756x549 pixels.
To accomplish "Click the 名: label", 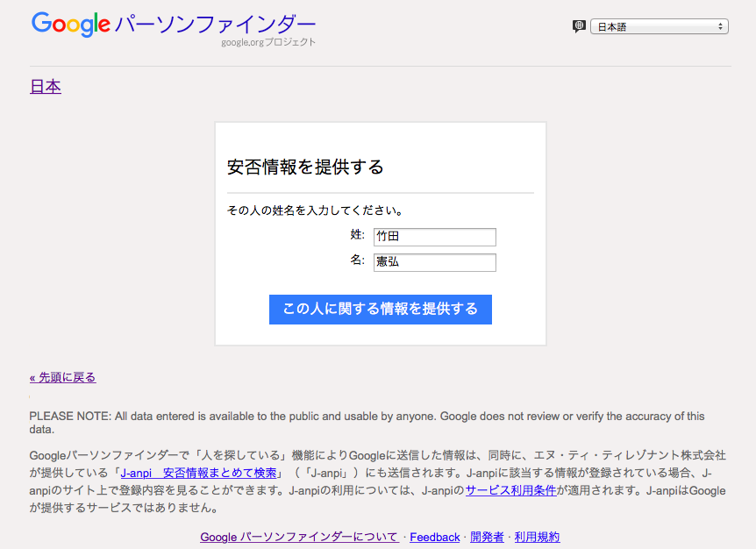I will pyautogui.click(x=357, y=260).
